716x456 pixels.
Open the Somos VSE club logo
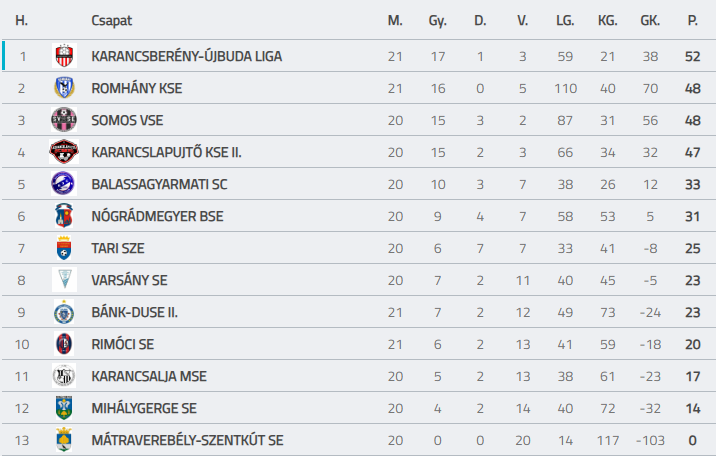[x=64, y=120]
